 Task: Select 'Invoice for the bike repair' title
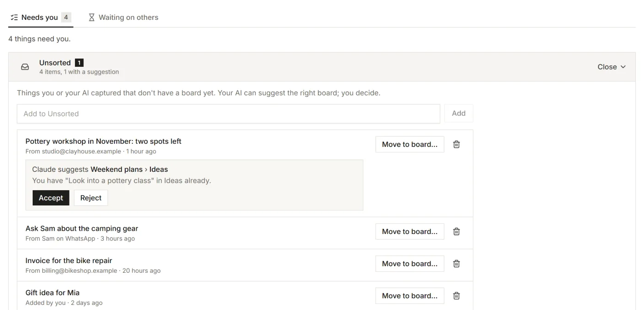point(69,261)
